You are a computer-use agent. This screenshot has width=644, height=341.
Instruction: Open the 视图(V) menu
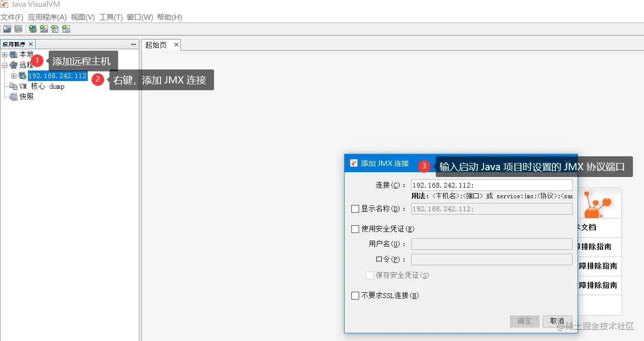coord(83,17)
